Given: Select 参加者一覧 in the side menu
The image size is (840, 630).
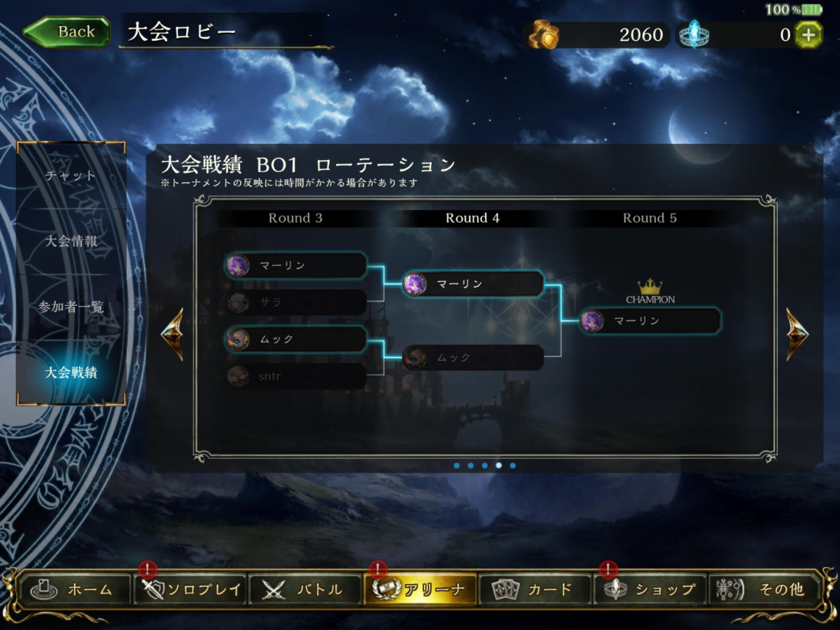Looking at the screenshot, I should [71, 307].
